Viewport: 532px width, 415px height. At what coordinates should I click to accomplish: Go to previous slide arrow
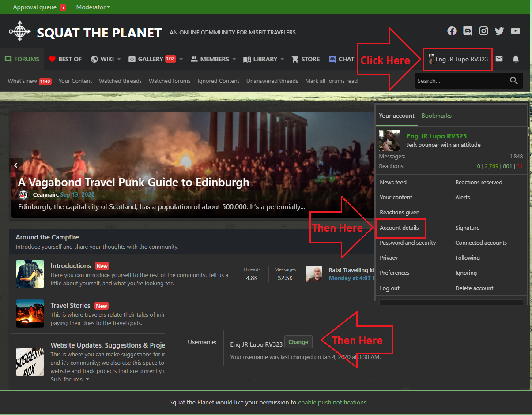(15, 165)
